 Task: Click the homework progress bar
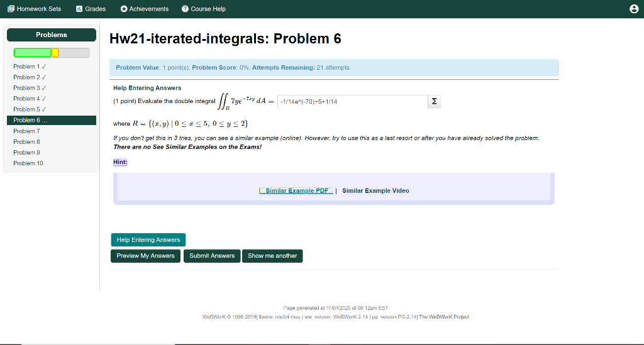coord(52,53)
